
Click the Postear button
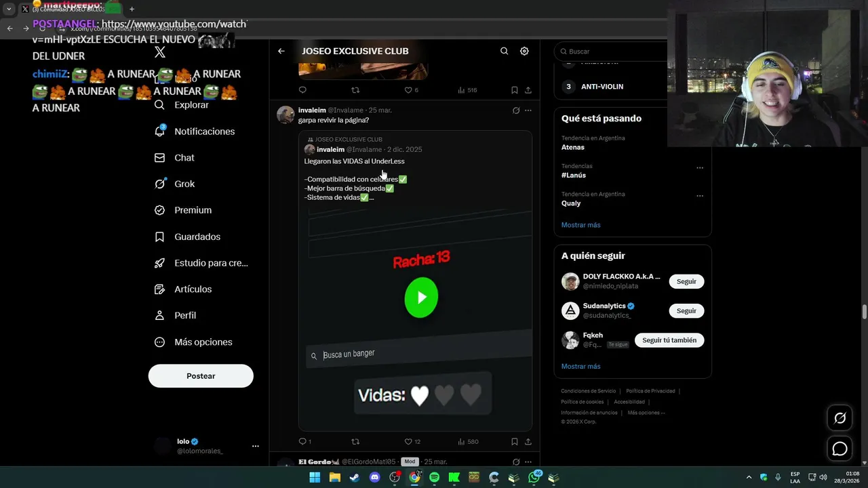click(201, 376)
